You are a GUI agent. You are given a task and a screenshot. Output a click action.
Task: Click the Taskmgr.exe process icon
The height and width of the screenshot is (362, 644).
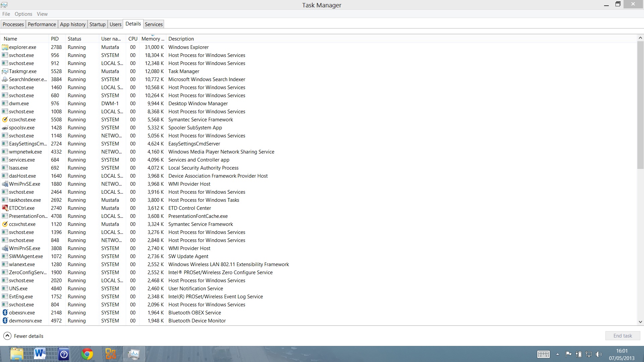[5, 71]
